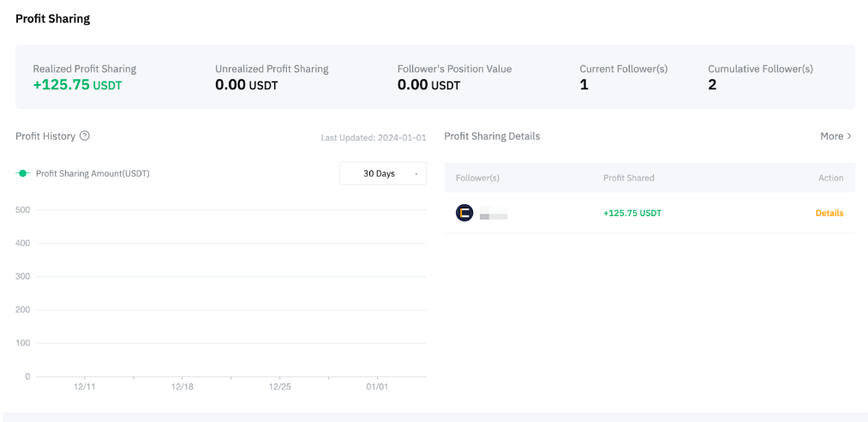Open the 30 Days period dropdown
Image resolution: width=868 pixels, height=422 pixels.
pyautogui.click(x=382, y=173)
